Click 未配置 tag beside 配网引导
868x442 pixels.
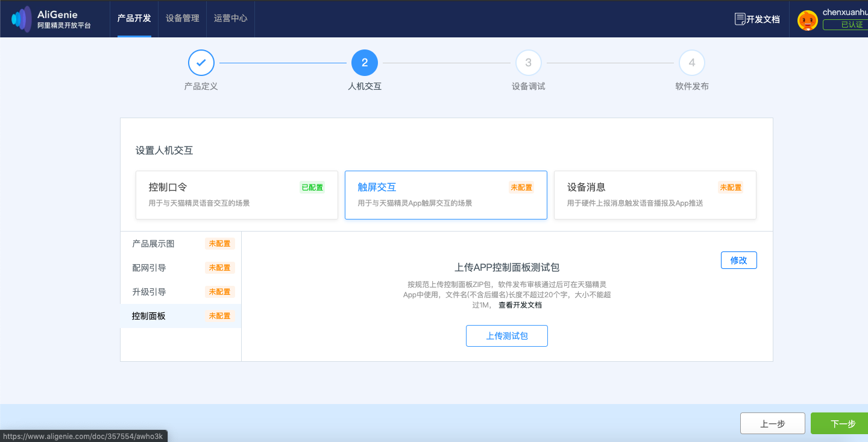click(219, 268)
